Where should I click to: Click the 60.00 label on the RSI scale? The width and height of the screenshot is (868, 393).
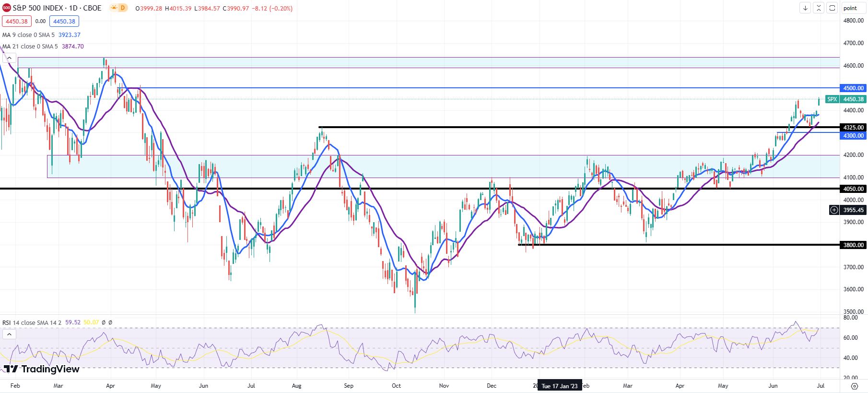850,338
